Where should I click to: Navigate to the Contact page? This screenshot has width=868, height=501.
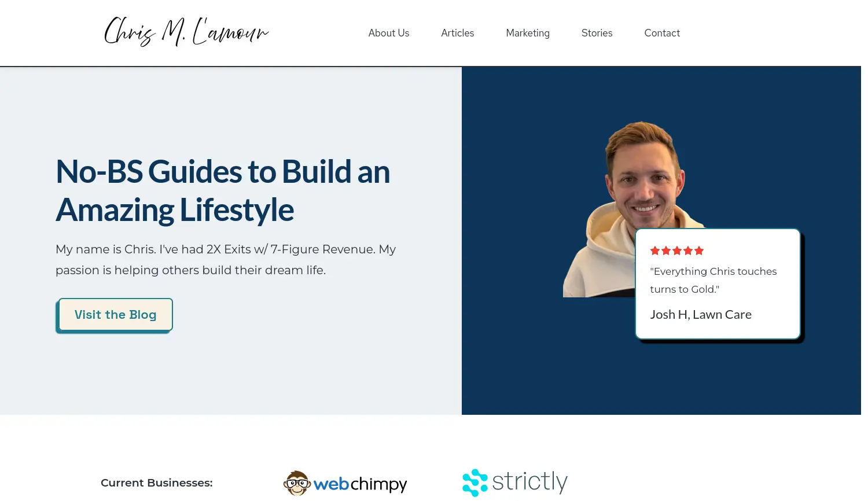tap(662, 33)
